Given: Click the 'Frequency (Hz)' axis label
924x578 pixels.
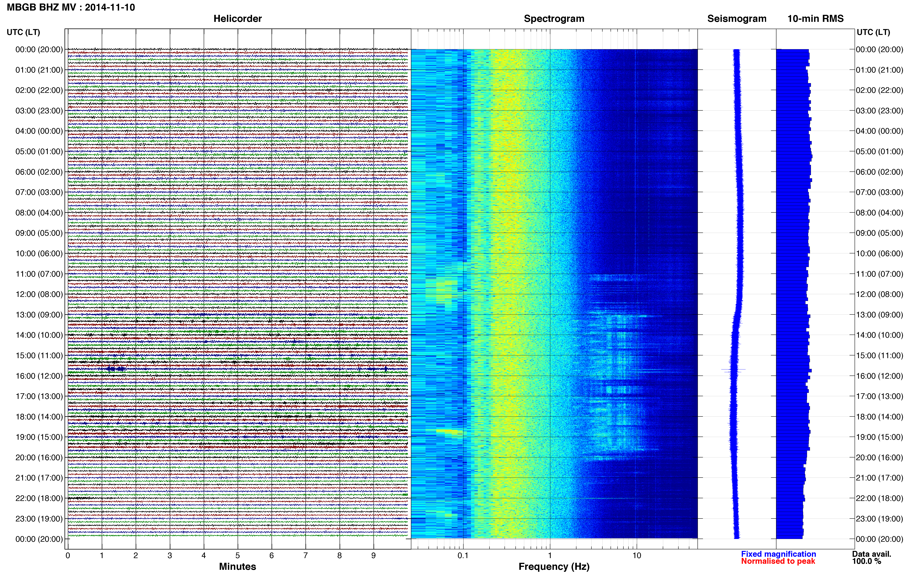Looking at the screenshot, I should (x=554, y=566).
